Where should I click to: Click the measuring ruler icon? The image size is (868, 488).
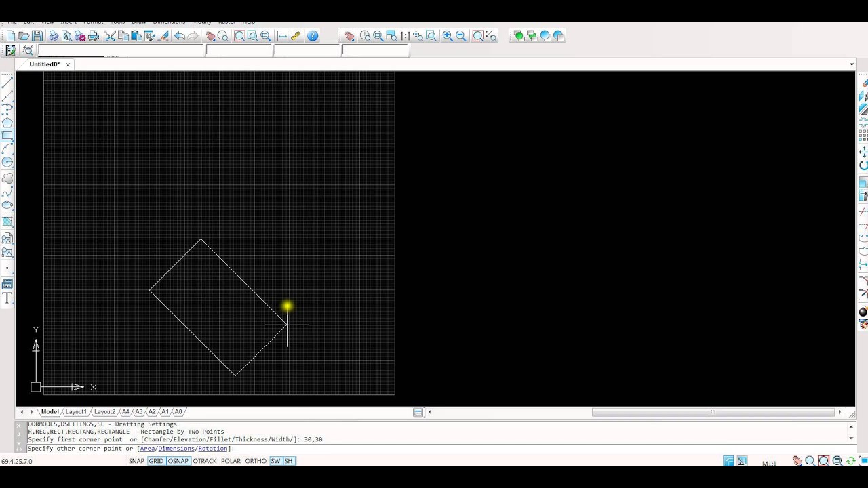coord(296,36)
